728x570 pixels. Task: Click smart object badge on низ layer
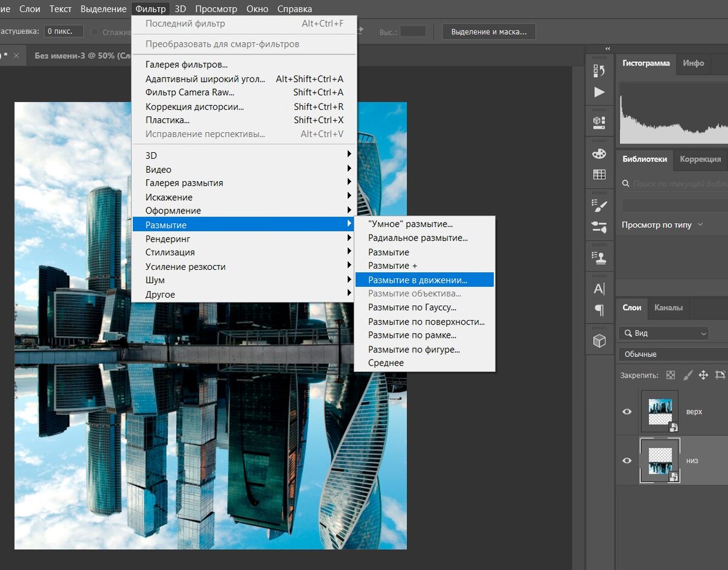[x=673, y=477]
